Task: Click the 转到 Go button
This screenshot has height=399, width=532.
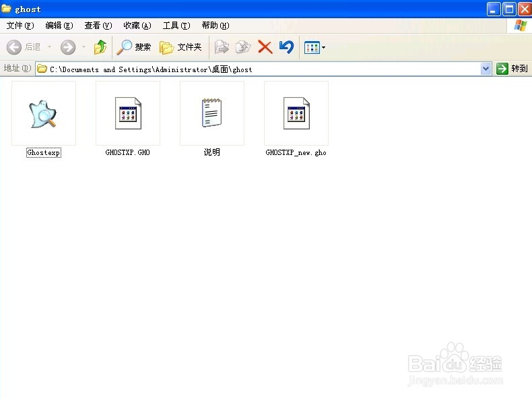Action: pyautogui.click(x=512, y=69)
